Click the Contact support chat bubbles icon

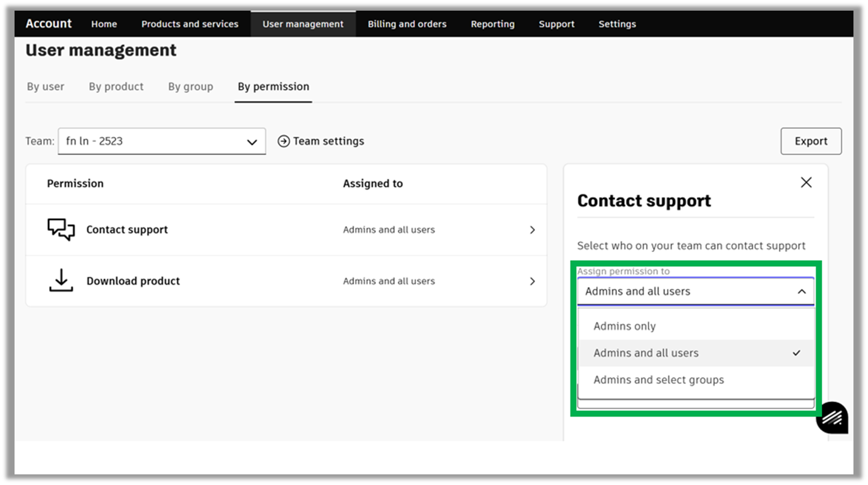[x=60, y=229]
